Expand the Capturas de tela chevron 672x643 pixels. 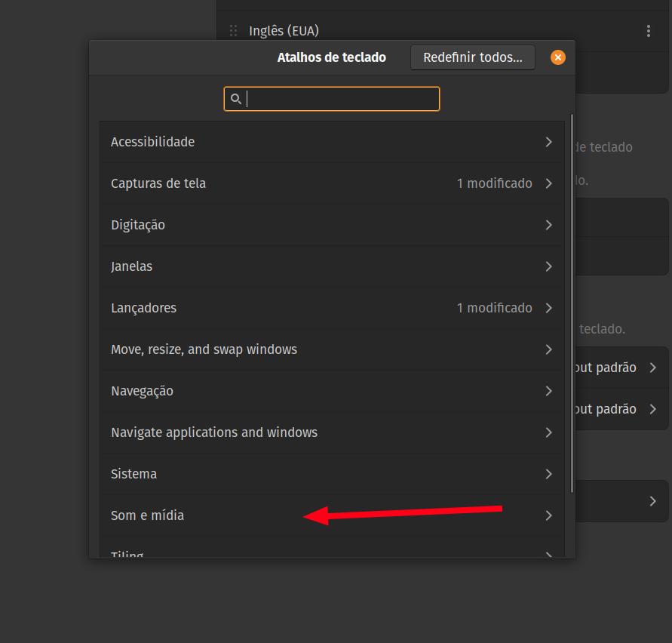click(548, 183)
